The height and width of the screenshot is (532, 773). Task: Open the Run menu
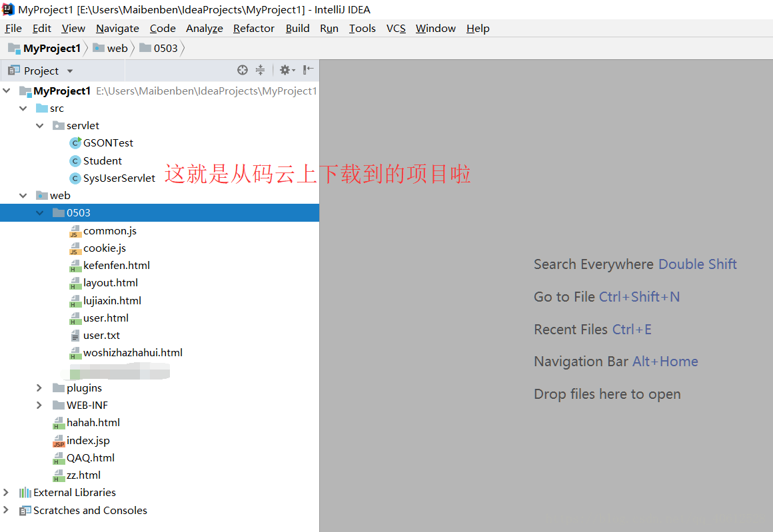click(329, 29)
